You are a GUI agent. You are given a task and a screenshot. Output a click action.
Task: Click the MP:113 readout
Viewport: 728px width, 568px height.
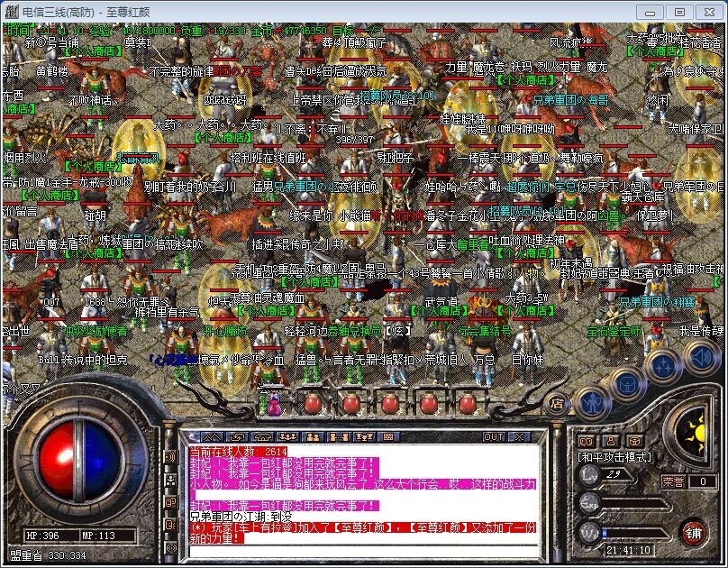[98, 536]
